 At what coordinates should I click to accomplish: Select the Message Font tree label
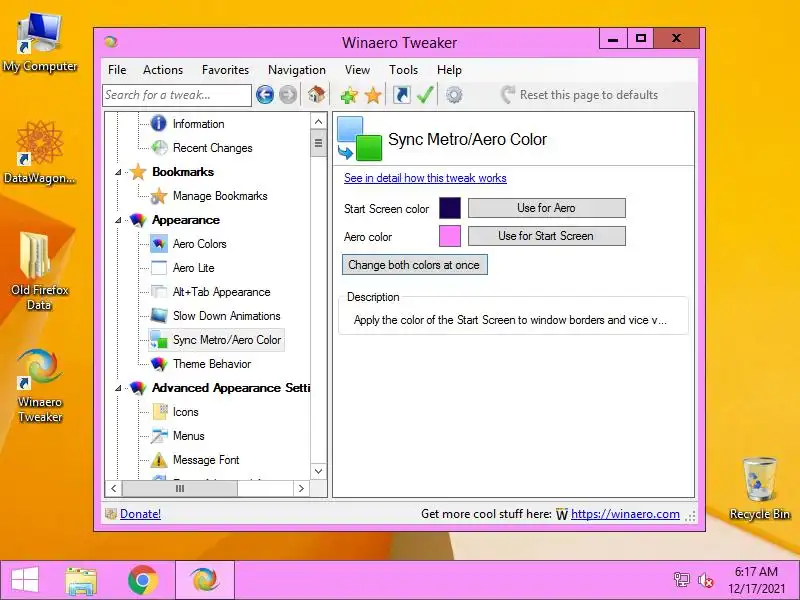pos(206,460)
